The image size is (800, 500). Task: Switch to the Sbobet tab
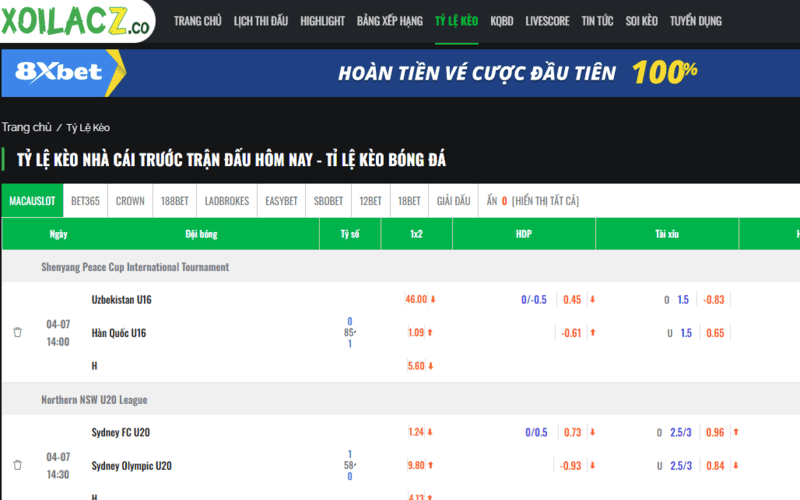(328, 201)
